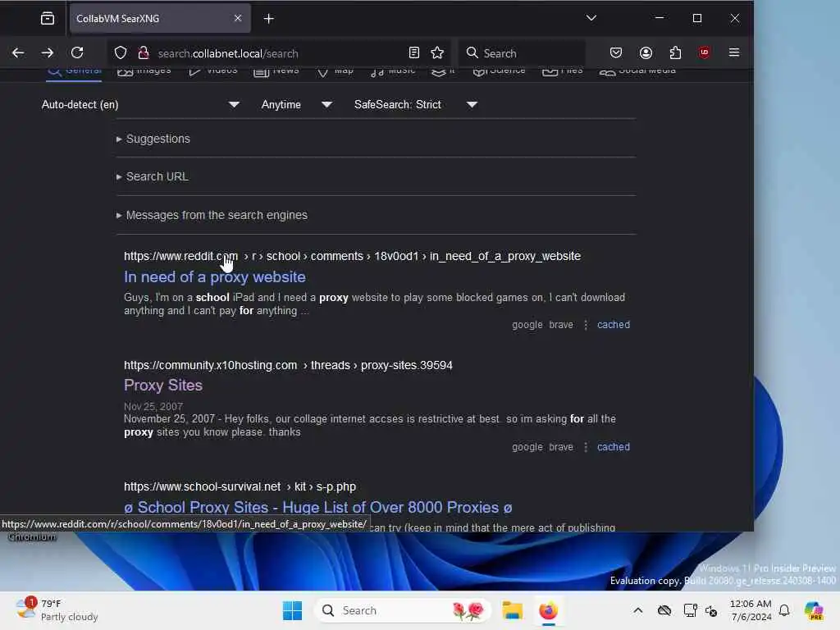Open Firefox View icon
The image size is (840, 630).
point(48,19)
